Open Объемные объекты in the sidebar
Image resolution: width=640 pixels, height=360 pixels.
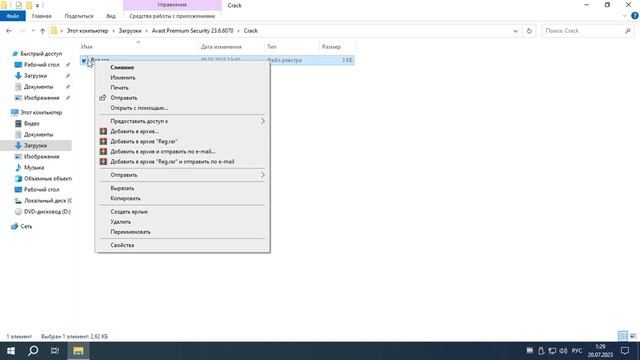pos(48,179)
